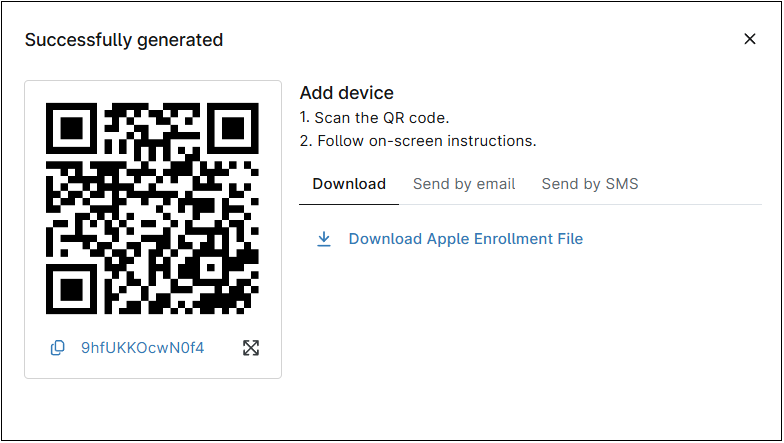Close the Successfully generated dialog
The width and height of the screenshot is (784, 443).
click(x=750, y=39)
